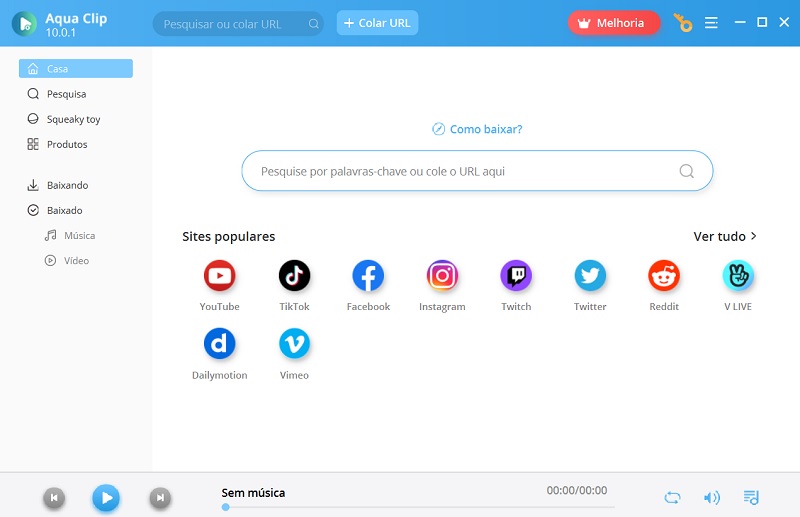Viewport: 800px width, 517px height.
Task: Open the YouTube site icon
Action: [219, 276]
